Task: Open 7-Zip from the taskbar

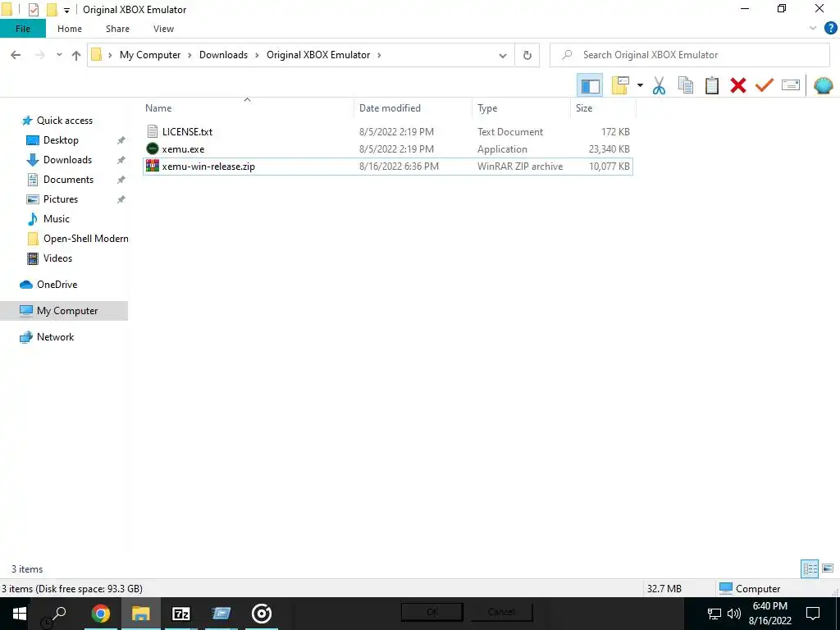Action: (x=181, y=614)
